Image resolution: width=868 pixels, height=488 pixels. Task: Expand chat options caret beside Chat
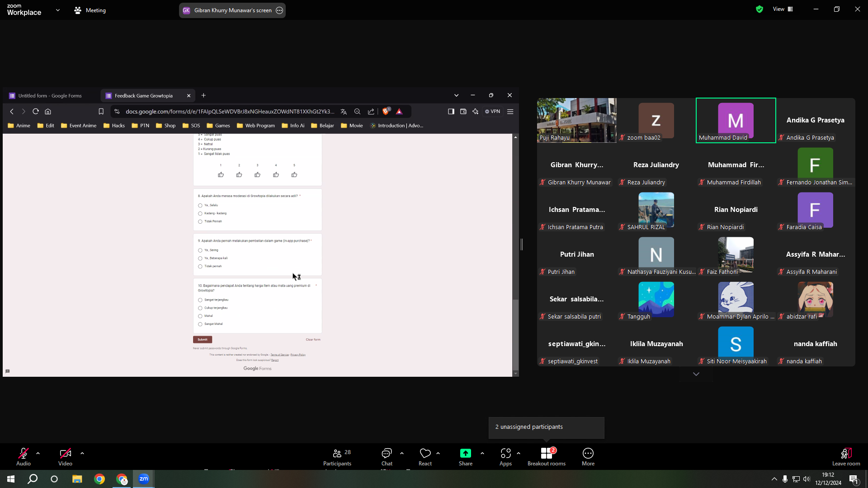pyautogui.click(x=402, y=453)
